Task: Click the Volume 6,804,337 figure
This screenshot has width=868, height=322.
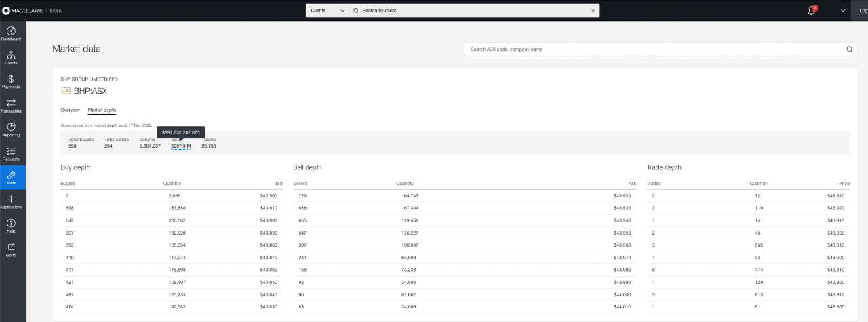Action: point(150,146)
